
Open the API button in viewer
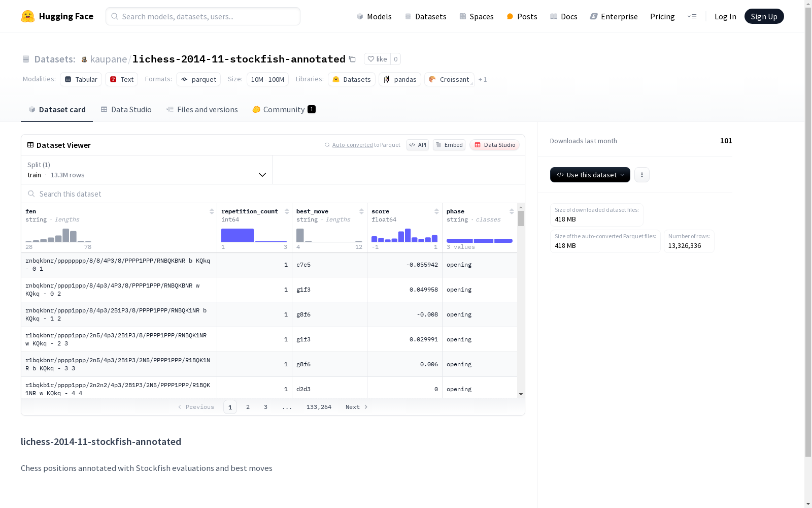418,145
